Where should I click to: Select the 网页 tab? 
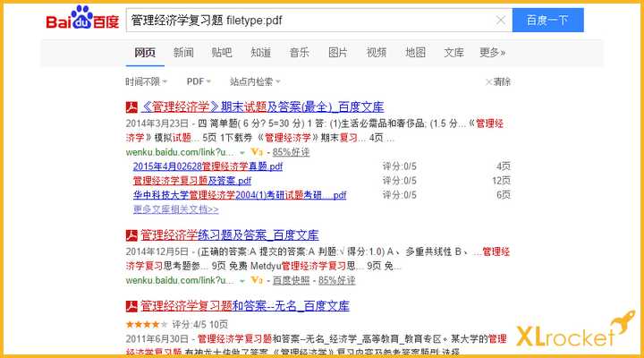145,52
